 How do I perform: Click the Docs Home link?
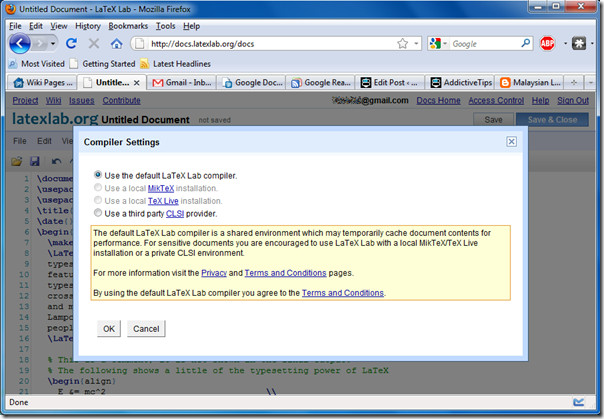(438, 101)
